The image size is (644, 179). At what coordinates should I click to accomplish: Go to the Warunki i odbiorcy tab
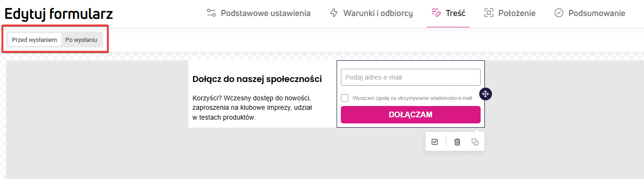pyautogui.click(x=378, y=13)
